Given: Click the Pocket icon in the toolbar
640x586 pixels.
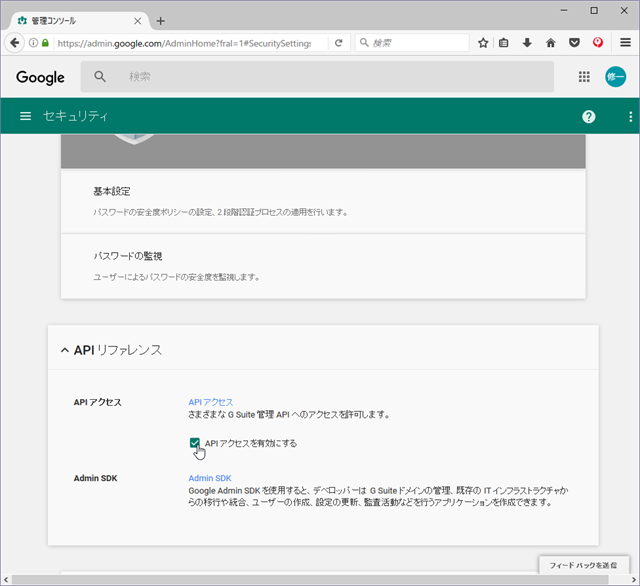Looking at the screenshot, I should (x=574, y=43).
